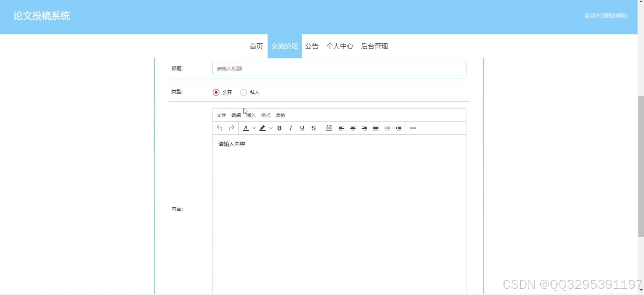Go to 首页 navigation tab

click(256, 46)
